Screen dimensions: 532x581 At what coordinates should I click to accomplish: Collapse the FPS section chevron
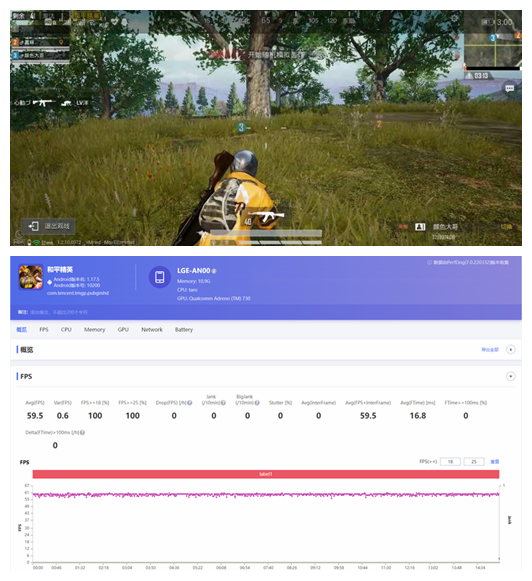[511, 376]
